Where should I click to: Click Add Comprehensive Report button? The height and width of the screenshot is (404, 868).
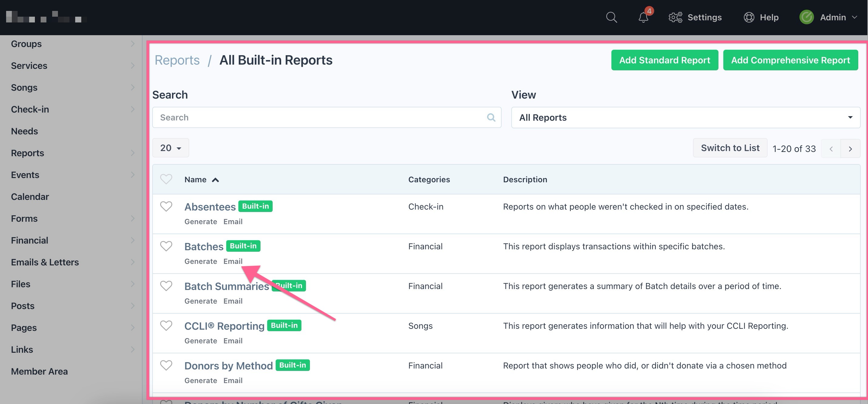[790, 60]
